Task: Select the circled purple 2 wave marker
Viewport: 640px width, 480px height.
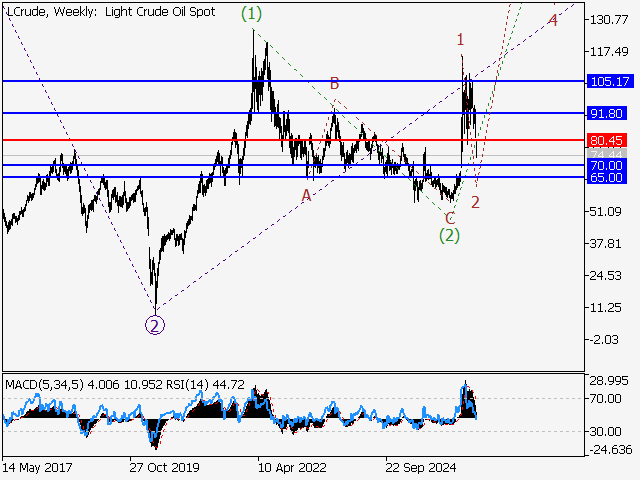Action: (155, 325)
